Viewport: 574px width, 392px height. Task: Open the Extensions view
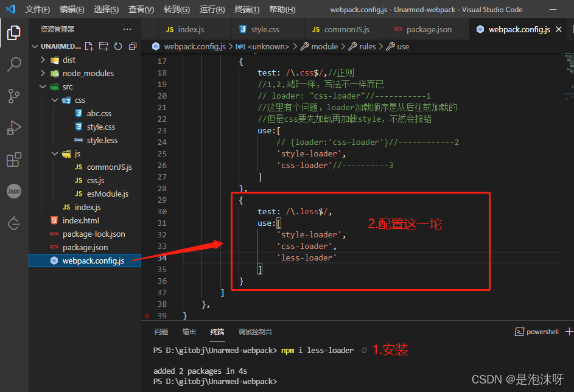[14, 159]
